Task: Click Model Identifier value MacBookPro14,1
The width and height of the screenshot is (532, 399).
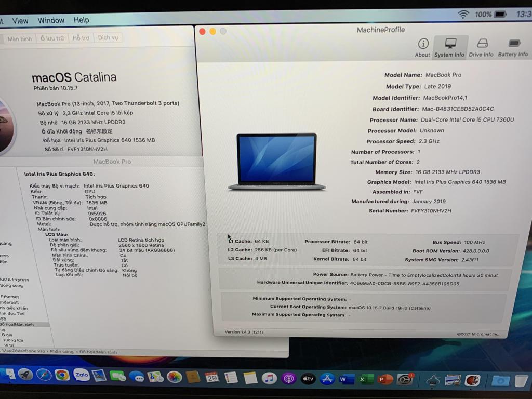Action: pyautogui.click(x=445, y=98)
